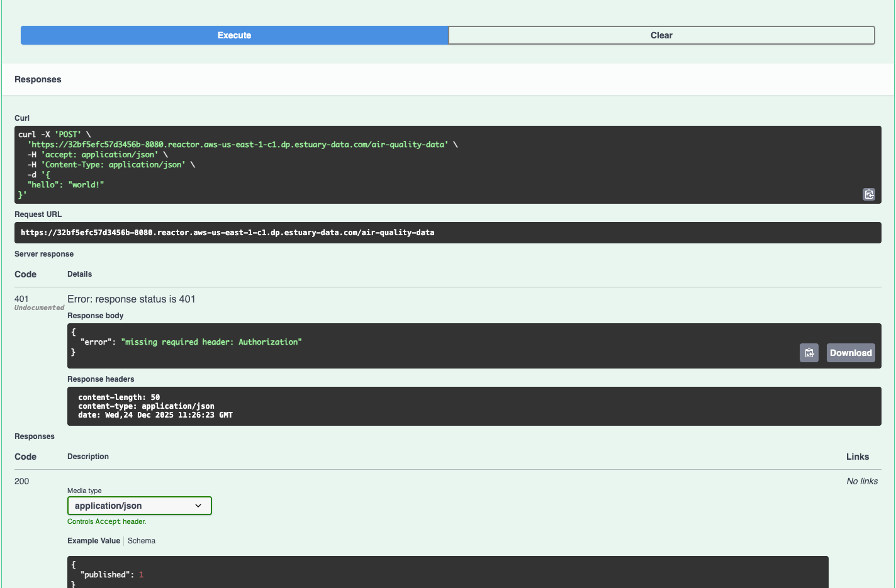Click the clipboard icon beside the curl snippet
Screen dimensions: 896x588
869,194
